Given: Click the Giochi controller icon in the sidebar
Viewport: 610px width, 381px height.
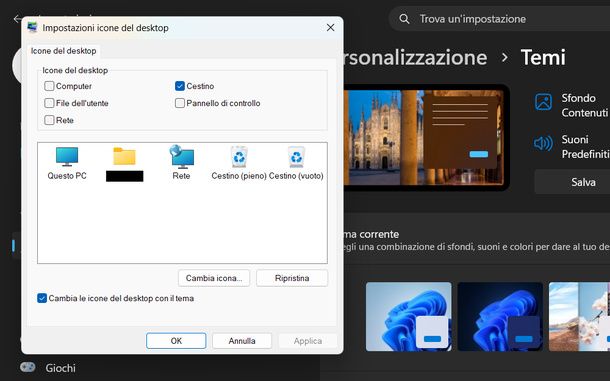Looking at the screenshot, I should point(28,367).
